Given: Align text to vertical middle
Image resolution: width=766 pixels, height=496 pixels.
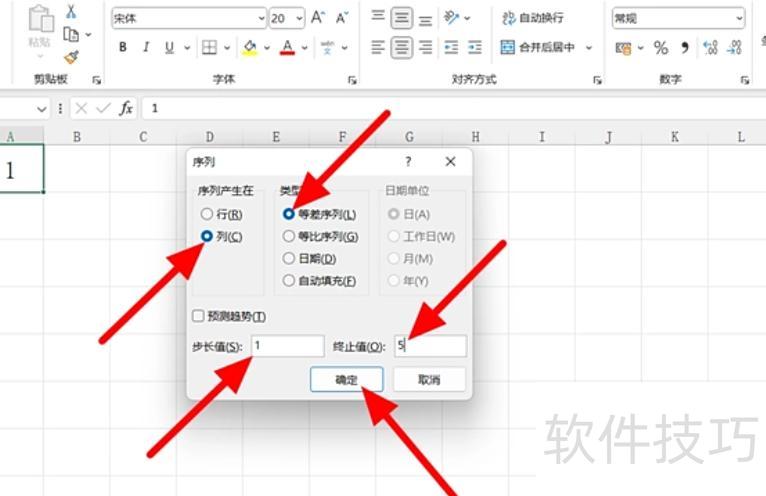Looking at the screenshot, I should click(x=402, y=18).
